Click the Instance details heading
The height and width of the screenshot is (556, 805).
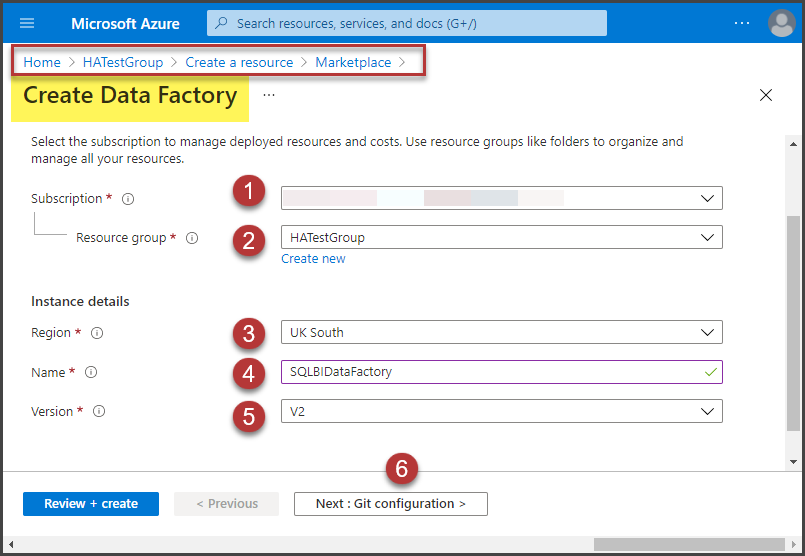(80, 301)
